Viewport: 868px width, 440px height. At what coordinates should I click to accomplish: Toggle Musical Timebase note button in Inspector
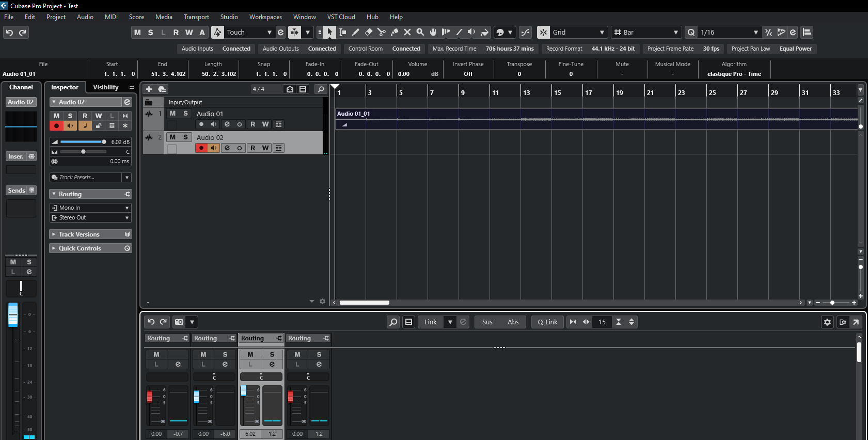pyautogui.click(x=84, y=125)
